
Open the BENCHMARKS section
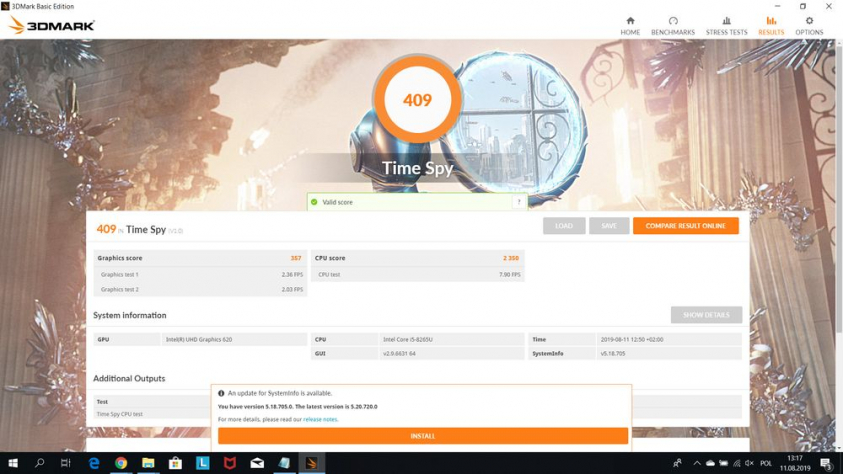tap(673, 26)
